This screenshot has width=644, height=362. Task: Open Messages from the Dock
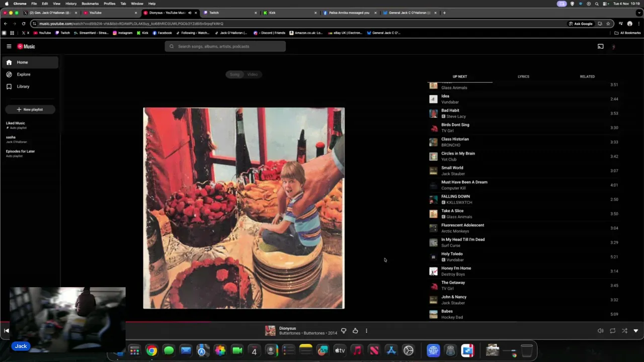point(169,350)
